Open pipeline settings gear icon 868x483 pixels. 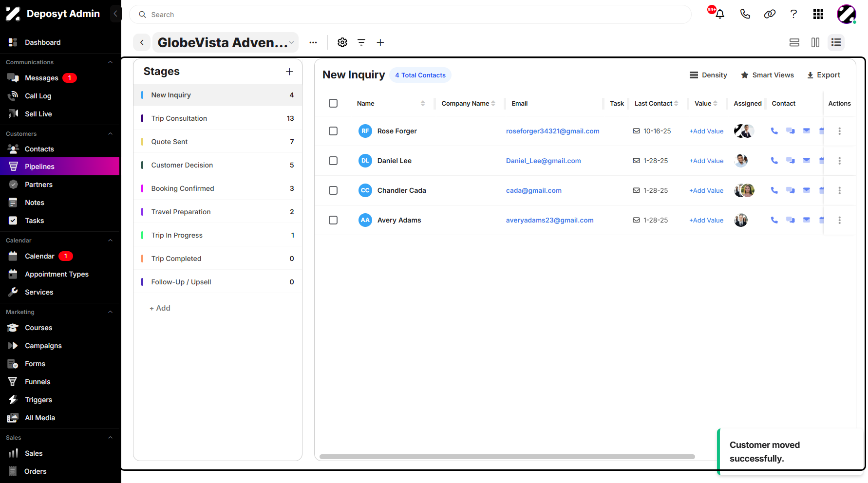(342, 42)
